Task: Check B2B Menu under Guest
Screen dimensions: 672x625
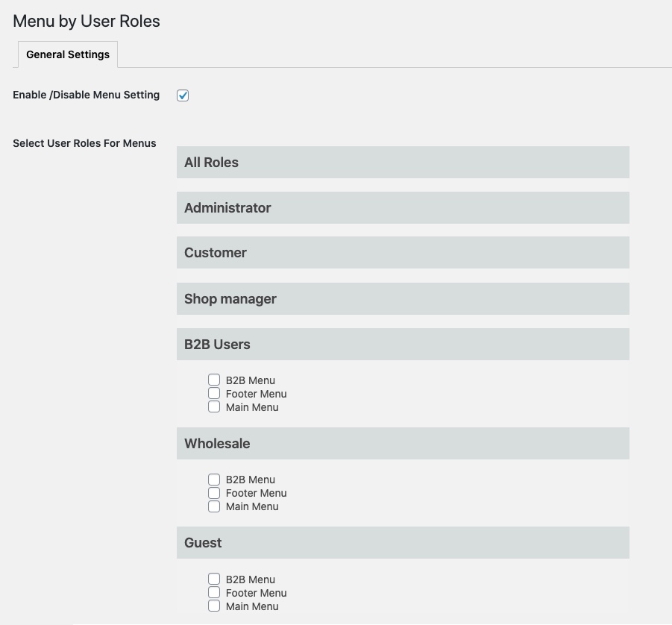Action: point(214,579)
